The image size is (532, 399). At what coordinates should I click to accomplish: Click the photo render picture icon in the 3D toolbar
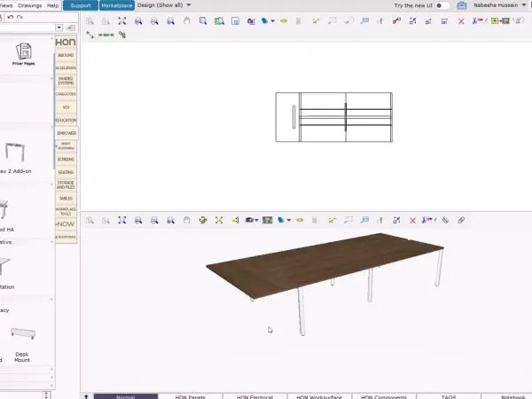pos(268,220)
